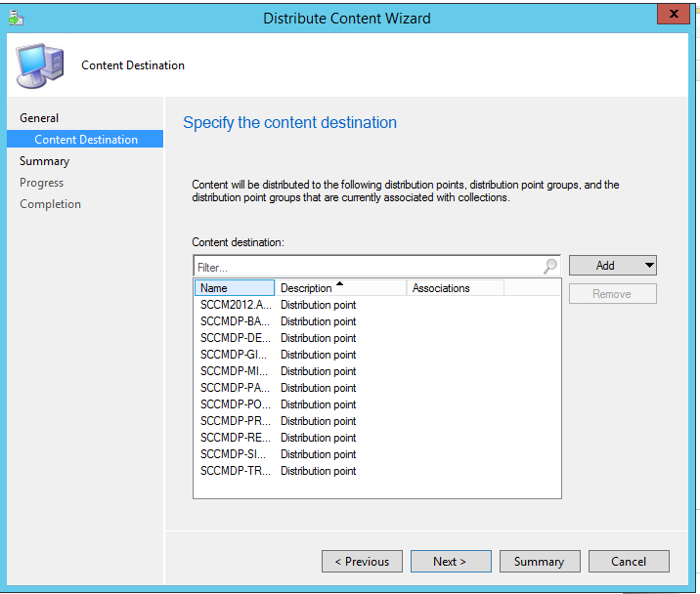Screen dimensions: 700x594
Task: Select the SCCMDP-BA... row
Action: [377, 321]
